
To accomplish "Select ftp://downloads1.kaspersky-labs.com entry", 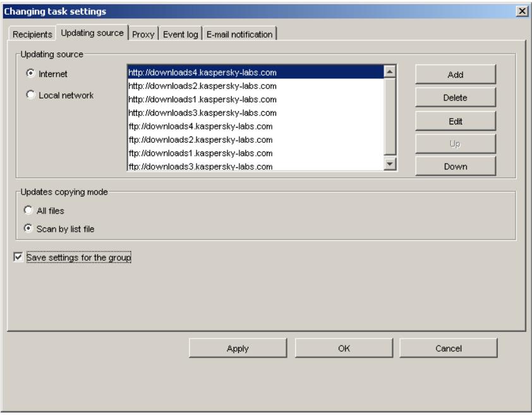I will (256, 153).
